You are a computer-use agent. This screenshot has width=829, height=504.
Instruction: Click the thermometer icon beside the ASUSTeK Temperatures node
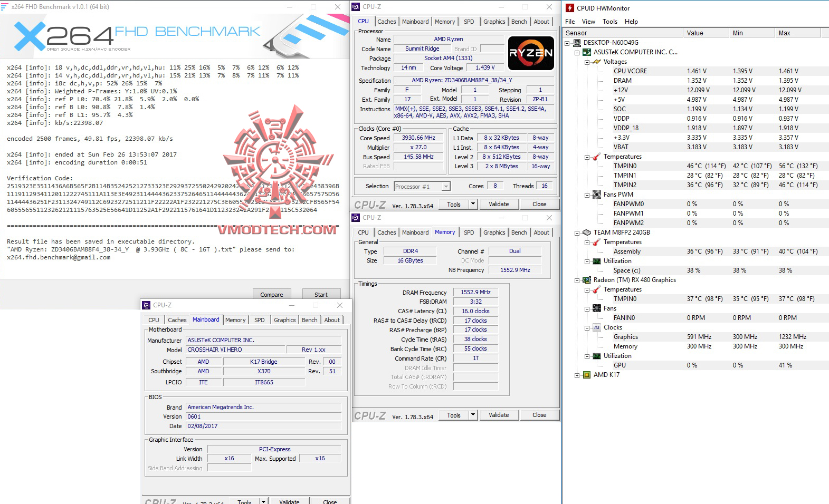tap(597, 157)
